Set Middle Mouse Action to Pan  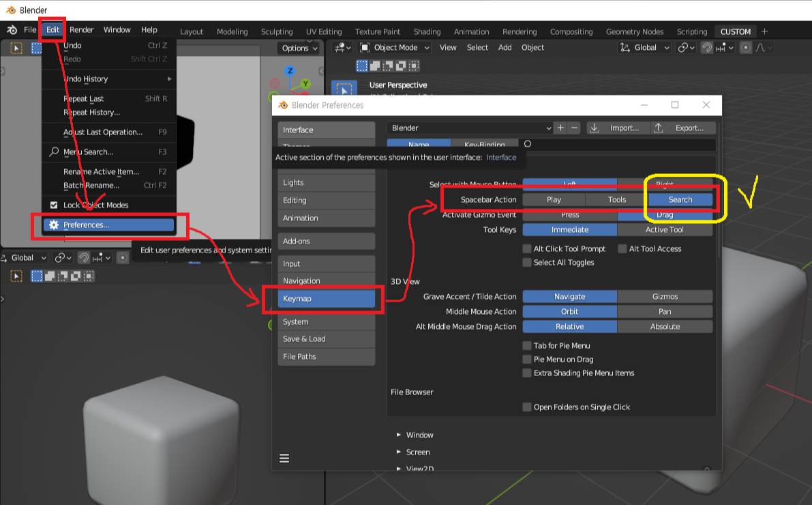click(x=665, y=312)
